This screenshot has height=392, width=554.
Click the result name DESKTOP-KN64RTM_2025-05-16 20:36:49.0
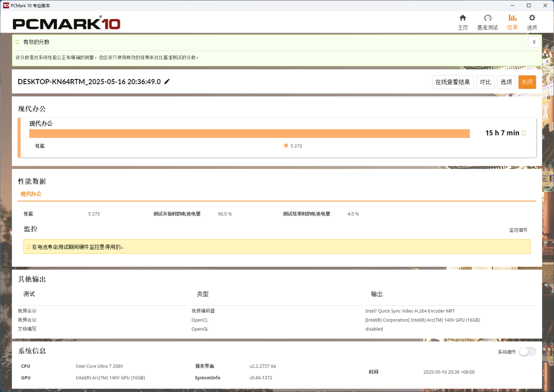[89, 82]
